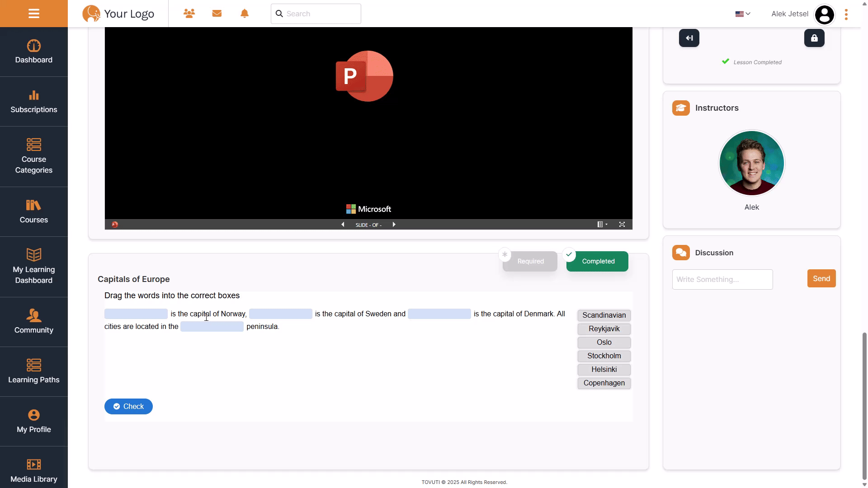Image resolution: width=868 pixels, height=488 pixels.
Task: Open the slide view options dropdown
Action: (x=602, y=225)
